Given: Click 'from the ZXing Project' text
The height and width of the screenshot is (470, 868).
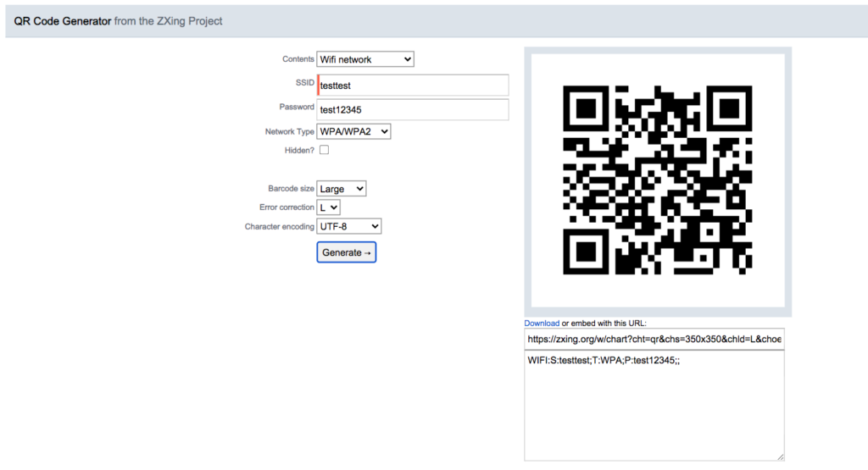Looking at the screenshot, I should [169, 21].
